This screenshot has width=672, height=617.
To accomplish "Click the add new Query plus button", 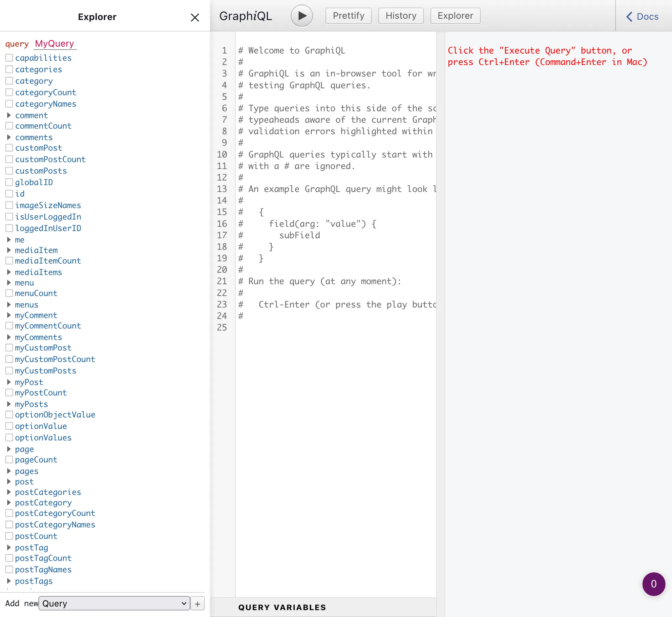I will tap(198, 604).
